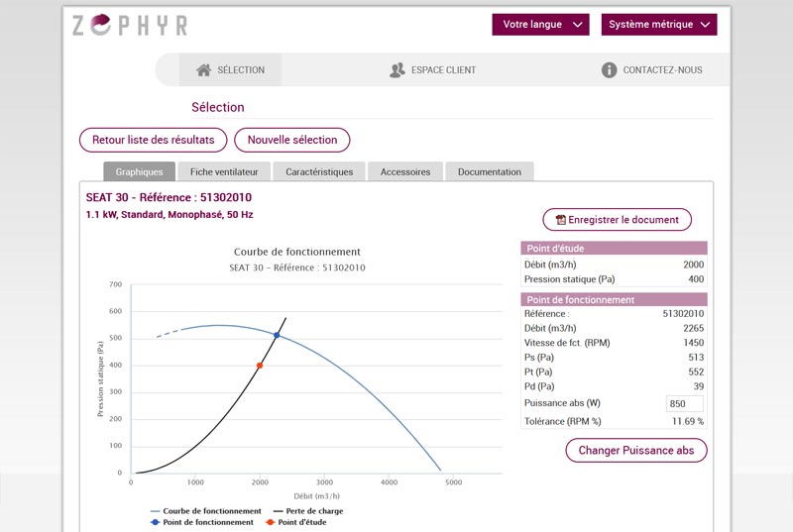The height and width of the screenshot is (532, 793).
Task: Click the info icon beside Contactez-nous
Action: pos(609,69)
